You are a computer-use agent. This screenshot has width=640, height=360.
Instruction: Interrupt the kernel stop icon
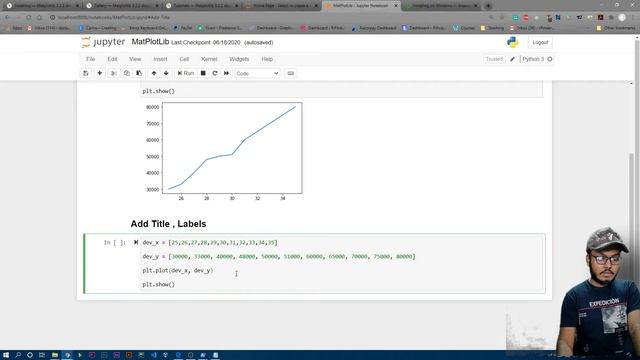pos(203,73)
